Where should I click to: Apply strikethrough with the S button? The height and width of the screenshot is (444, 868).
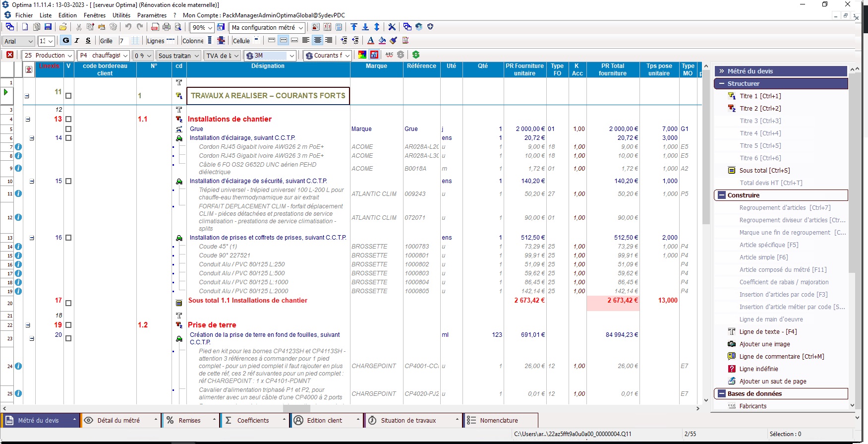coord(88,41)
